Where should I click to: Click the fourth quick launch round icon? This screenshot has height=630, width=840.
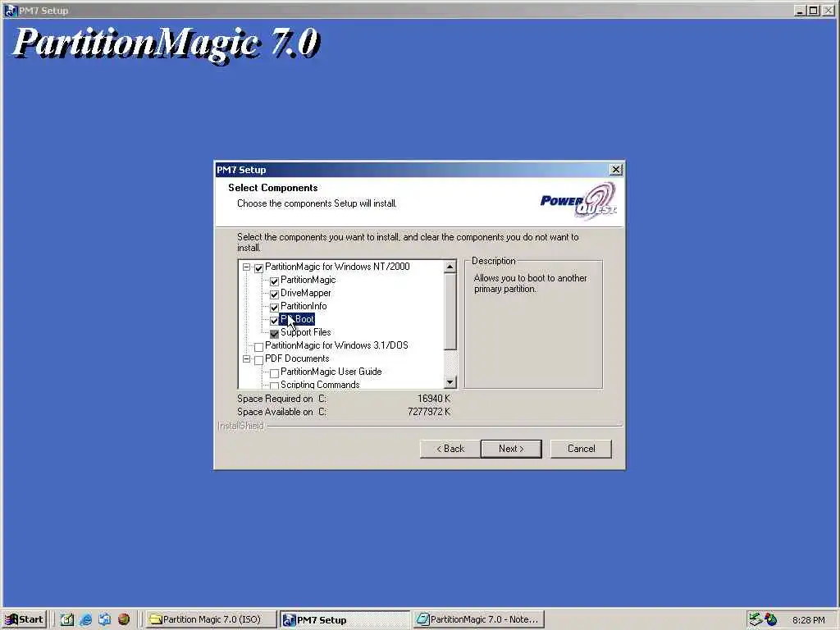pyautogui.click(x=124, y=619)
